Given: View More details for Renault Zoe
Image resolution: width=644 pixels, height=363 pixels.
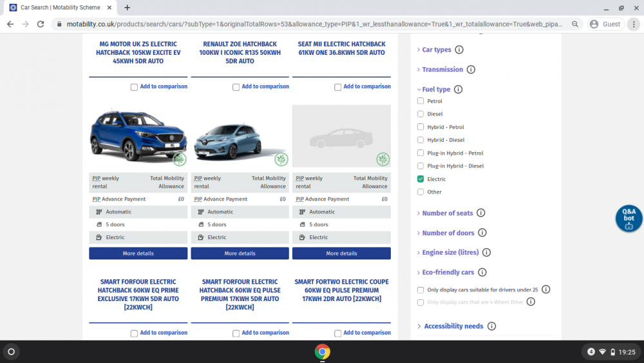Looking at the screenshot, I should tap(240, 253).
